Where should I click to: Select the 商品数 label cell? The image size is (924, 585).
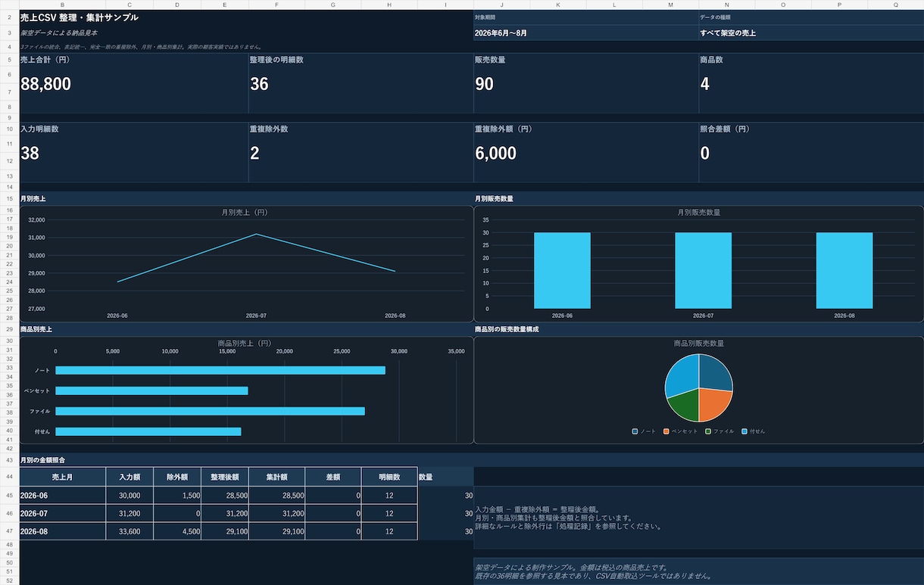[711, 60]
